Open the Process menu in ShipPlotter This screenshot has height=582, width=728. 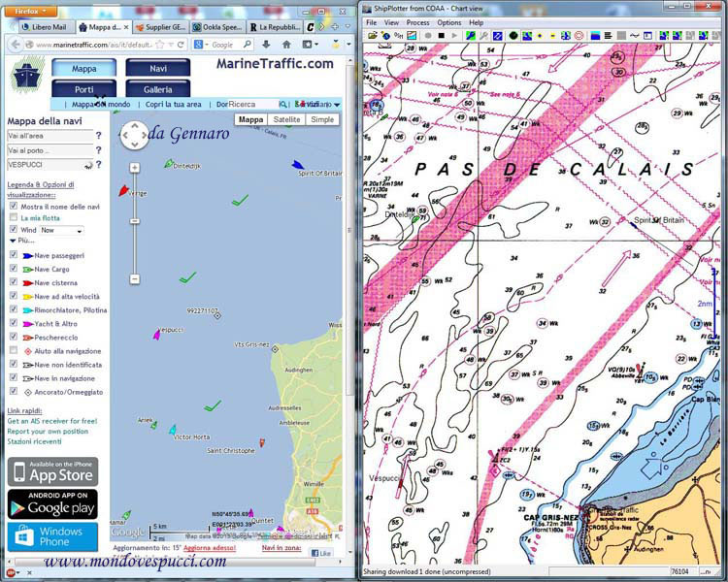pyautogui.click(x=417, y=22)
